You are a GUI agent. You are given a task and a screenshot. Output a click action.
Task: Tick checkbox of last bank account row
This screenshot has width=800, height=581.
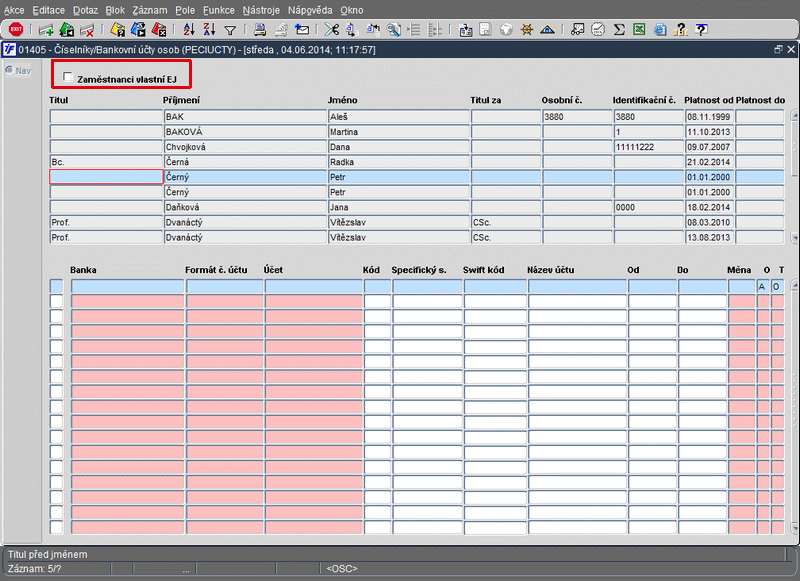point(57,527)
